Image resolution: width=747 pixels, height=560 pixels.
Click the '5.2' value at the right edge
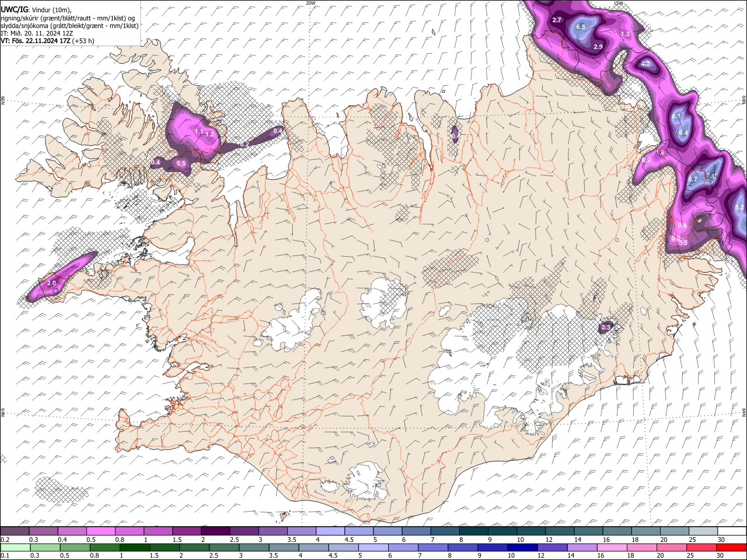click(739, 208)
